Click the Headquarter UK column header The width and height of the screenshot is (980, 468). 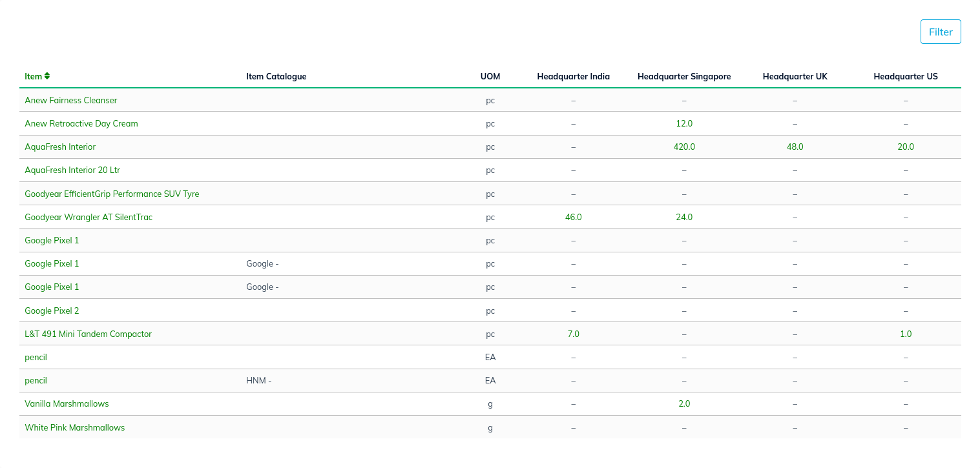tap(795, 76)
